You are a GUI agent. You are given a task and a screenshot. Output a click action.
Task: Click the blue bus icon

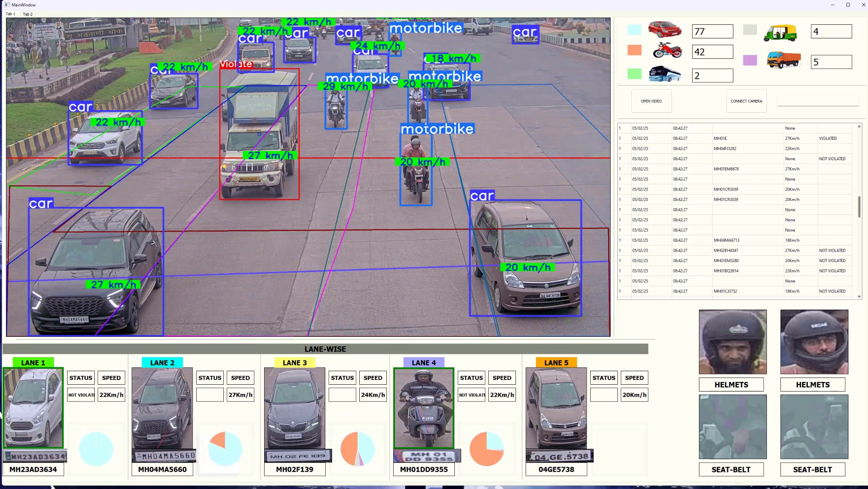point(665,74)
